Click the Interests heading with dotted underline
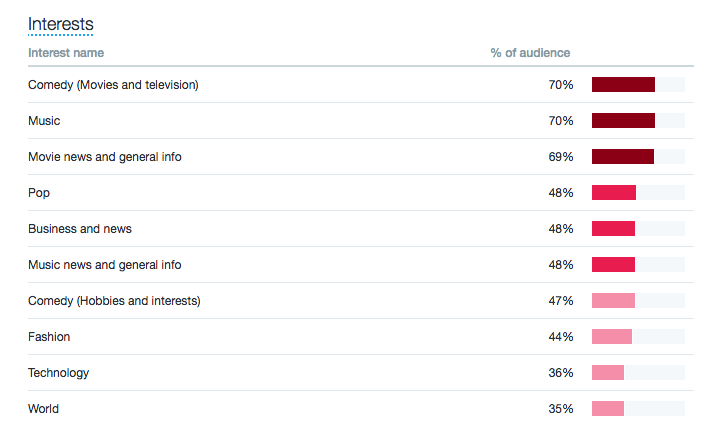The image size is (710, 447). click(61, 24)
